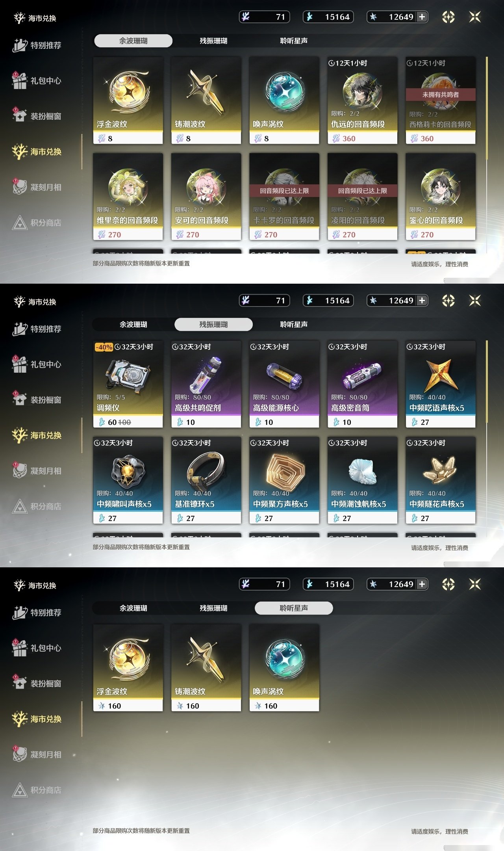Select 安可的回音频段 pink-haired character card

(x=206, y=197)
